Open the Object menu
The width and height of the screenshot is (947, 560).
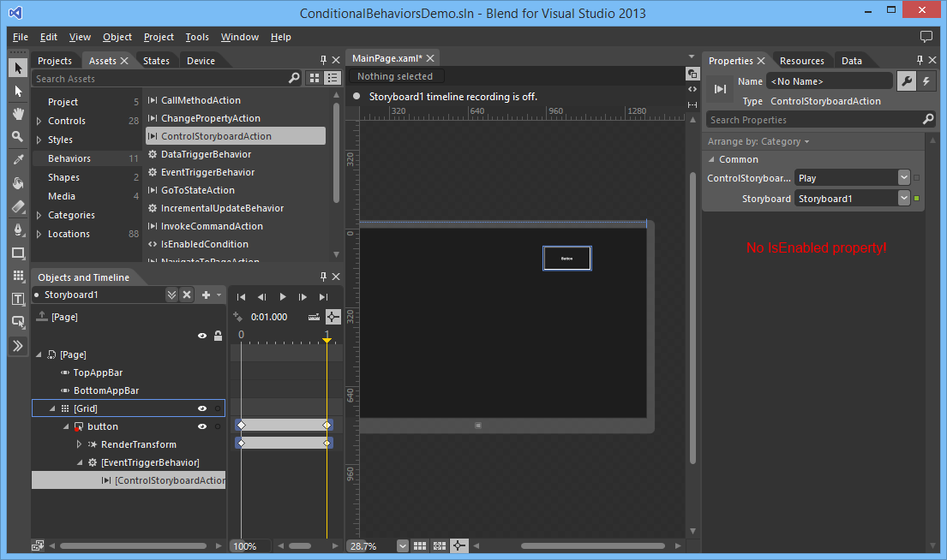click(x=117, y=37)
